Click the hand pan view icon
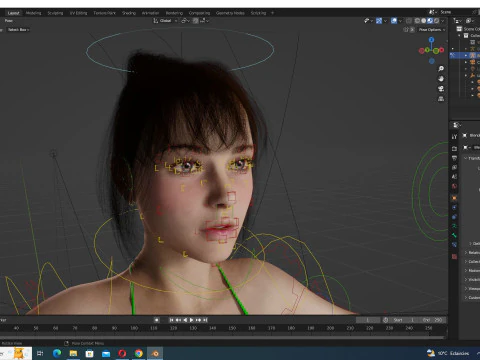 point(441,79)
